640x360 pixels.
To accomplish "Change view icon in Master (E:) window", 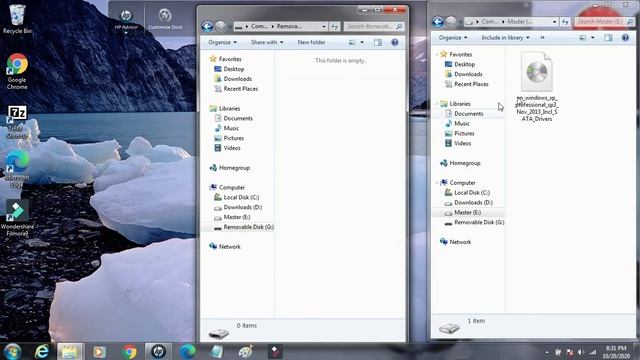I will (582, 38).
